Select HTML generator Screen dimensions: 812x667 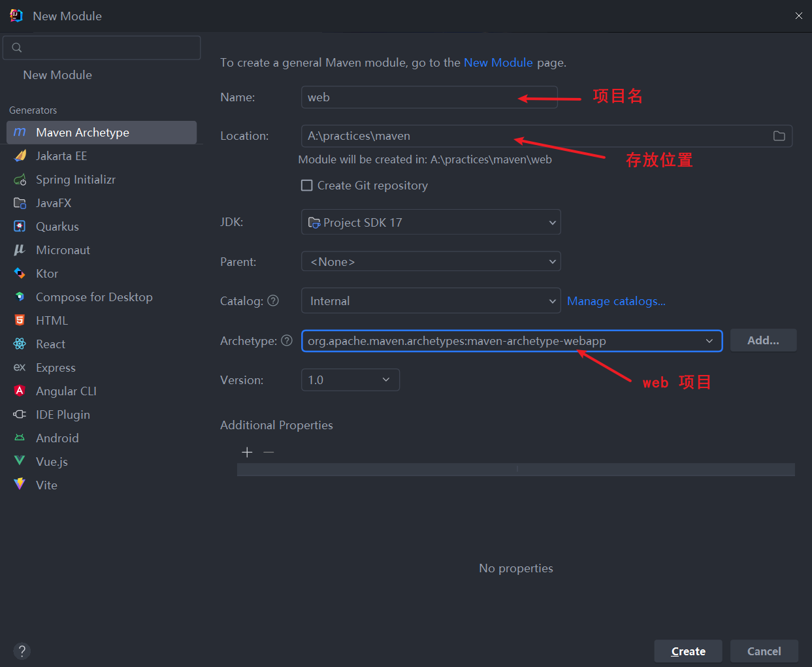coord(101,321)
